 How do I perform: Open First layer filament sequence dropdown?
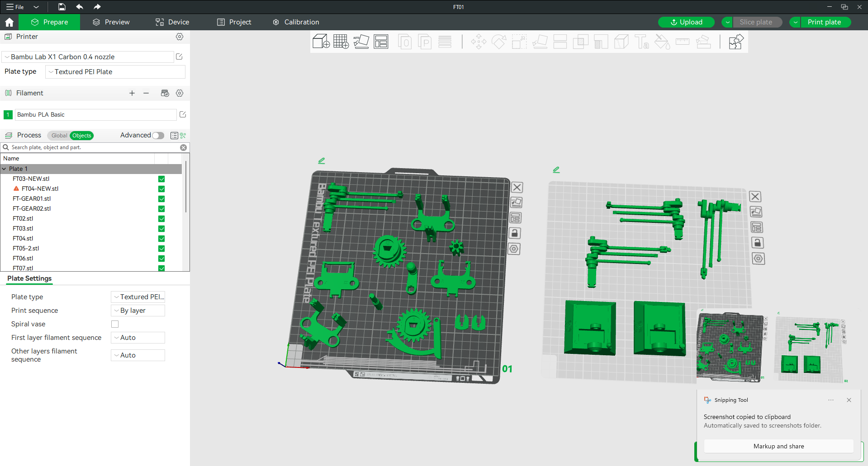pyautogui.click(x=138, y=338)
